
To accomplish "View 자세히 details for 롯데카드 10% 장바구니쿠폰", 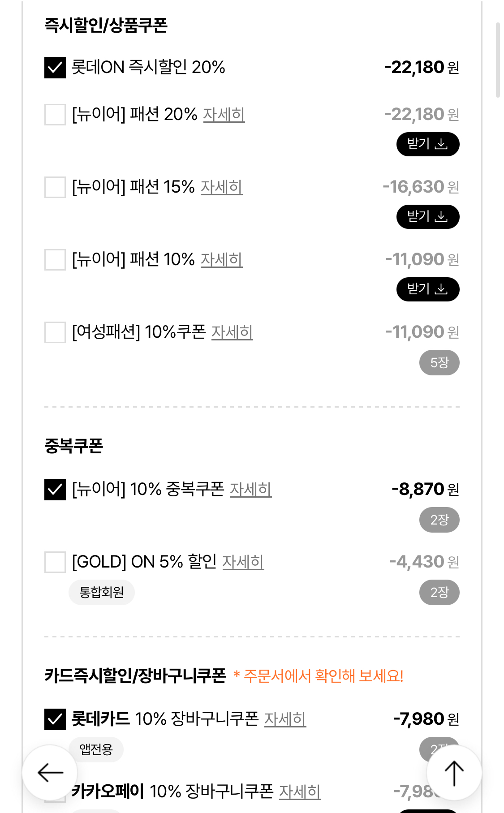I will (x=285, y=719).
